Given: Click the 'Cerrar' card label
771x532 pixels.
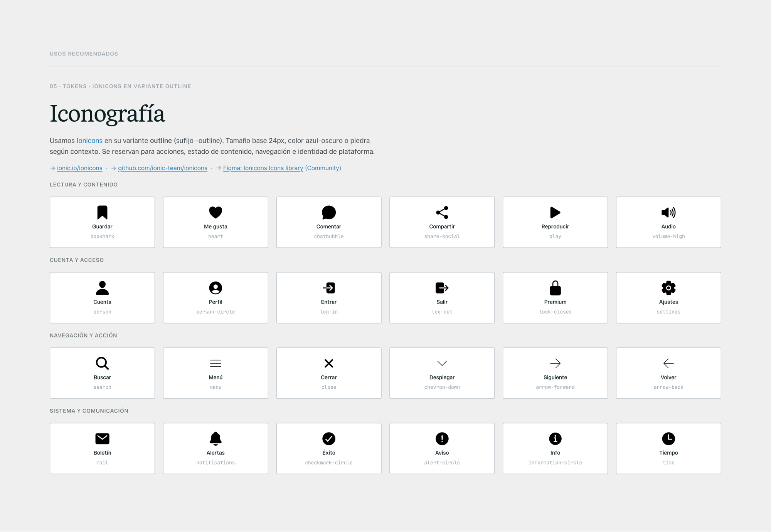Looking at the screenshot, I should pyautogui.click(x=329, y=378).
